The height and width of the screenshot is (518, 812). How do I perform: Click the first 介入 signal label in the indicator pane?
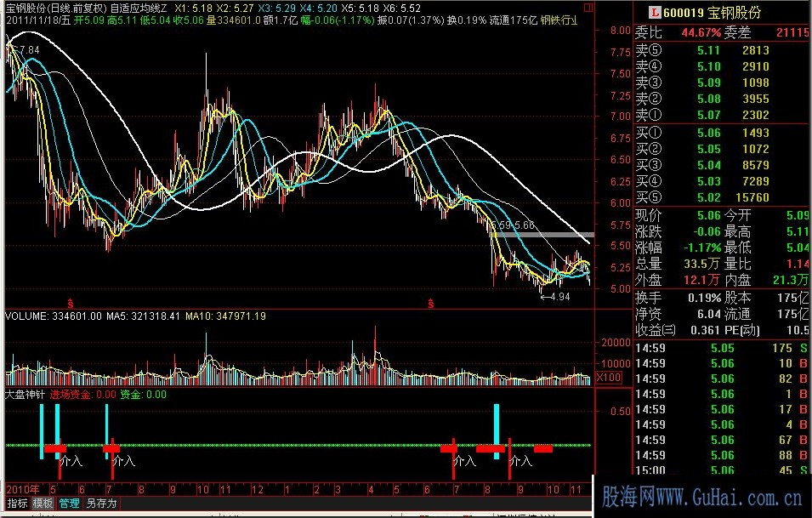71,460
